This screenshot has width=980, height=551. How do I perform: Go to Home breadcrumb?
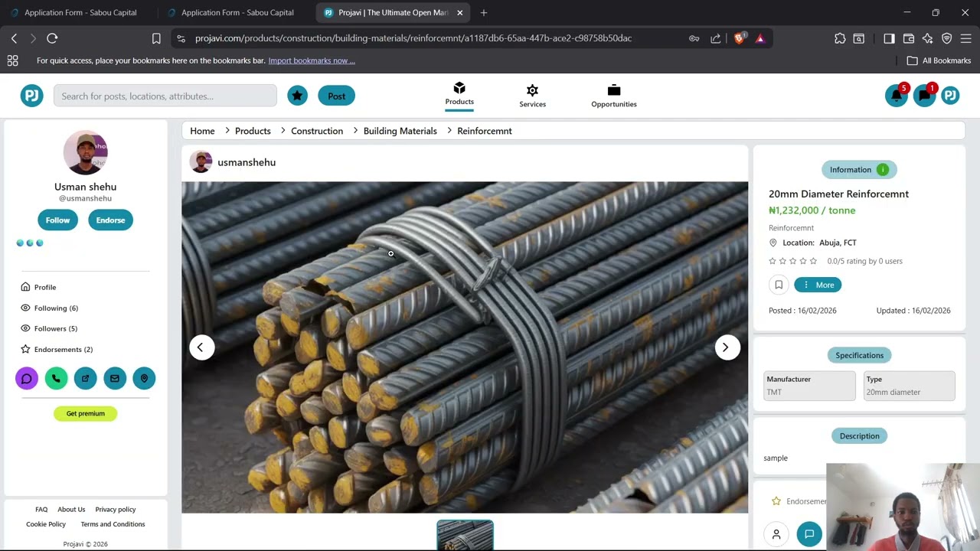tap(202, 131)
